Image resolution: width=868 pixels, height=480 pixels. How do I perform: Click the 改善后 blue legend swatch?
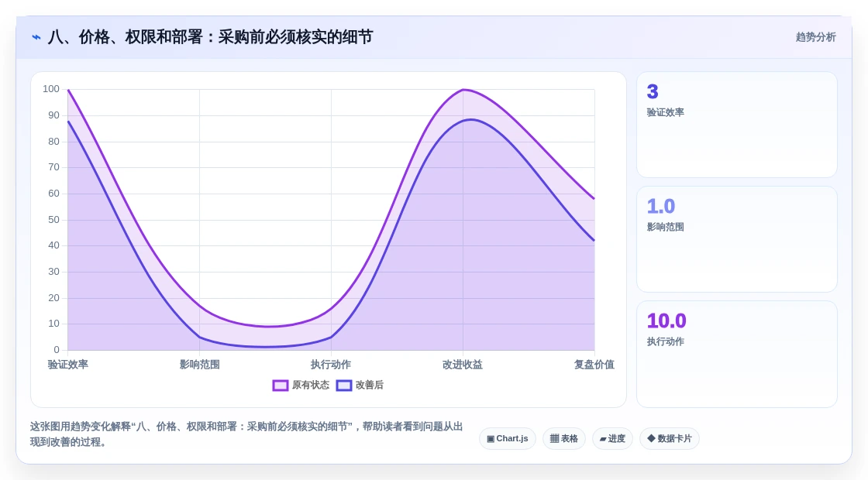coord(344,386)
